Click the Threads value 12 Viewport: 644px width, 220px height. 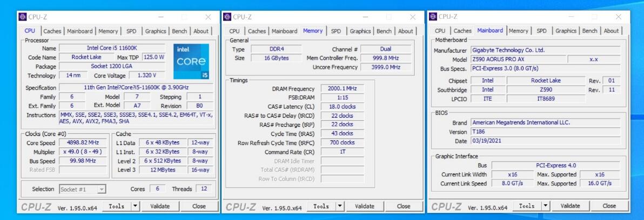[x=204, y=189]
